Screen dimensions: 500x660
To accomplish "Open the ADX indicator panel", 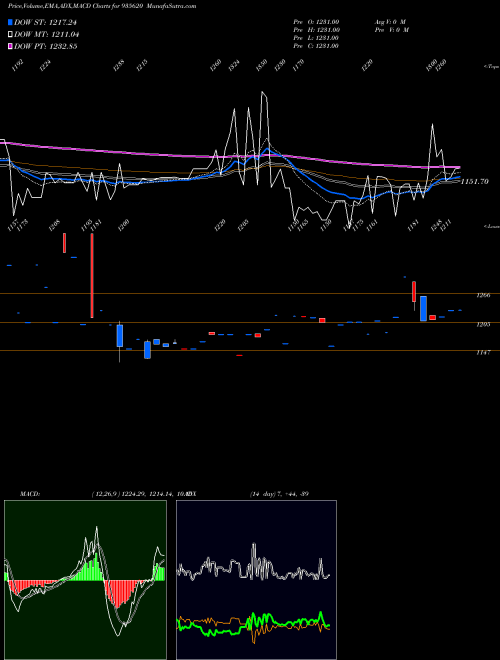I will (x=256, y=580).
